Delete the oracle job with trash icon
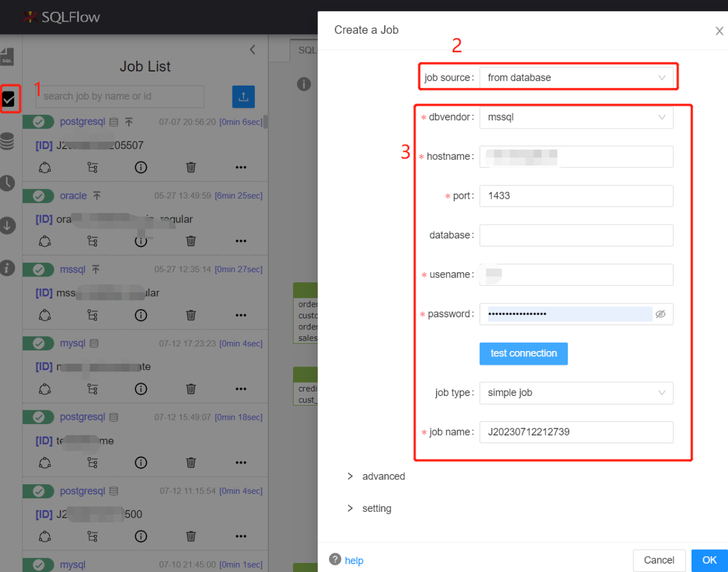The height and width of the screenshot is (572, 728). pos(191,241)
